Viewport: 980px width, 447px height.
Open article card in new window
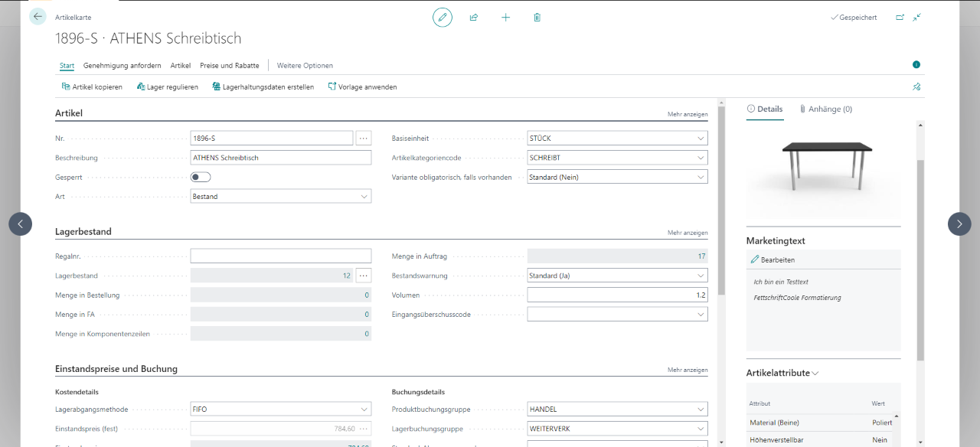900,17
